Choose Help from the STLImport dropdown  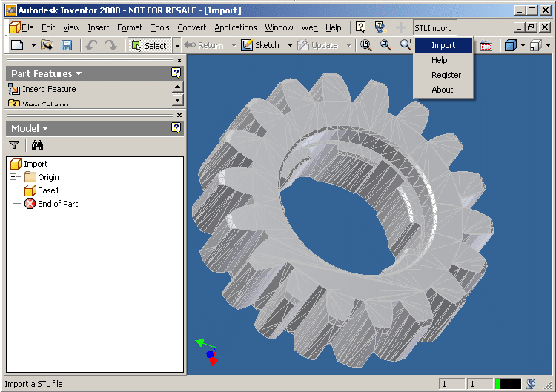tap(443, 60)
